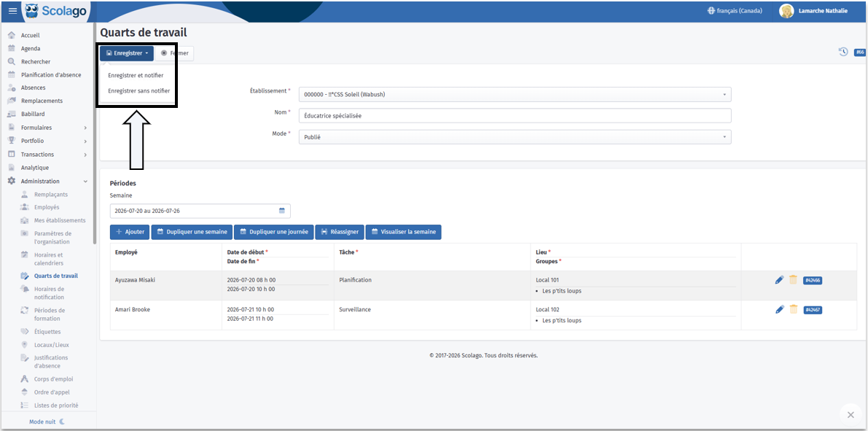Click the Fermer button
The width and height of the screenshot is (868, 431).
175,53
